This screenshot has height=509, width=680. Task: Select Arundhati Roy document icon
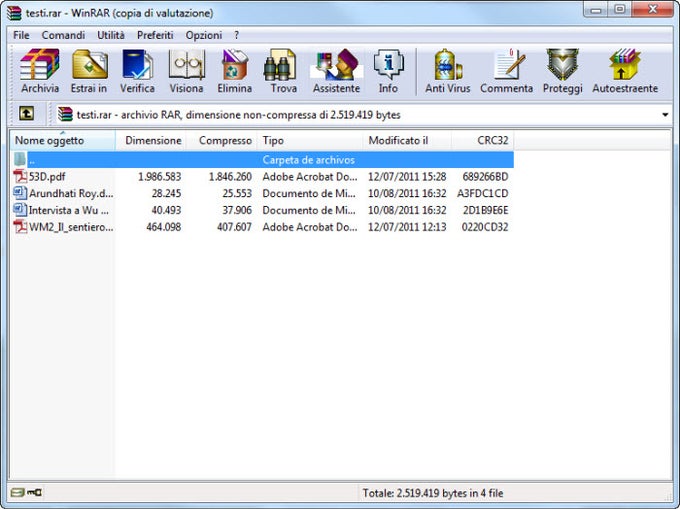(20, 193)
